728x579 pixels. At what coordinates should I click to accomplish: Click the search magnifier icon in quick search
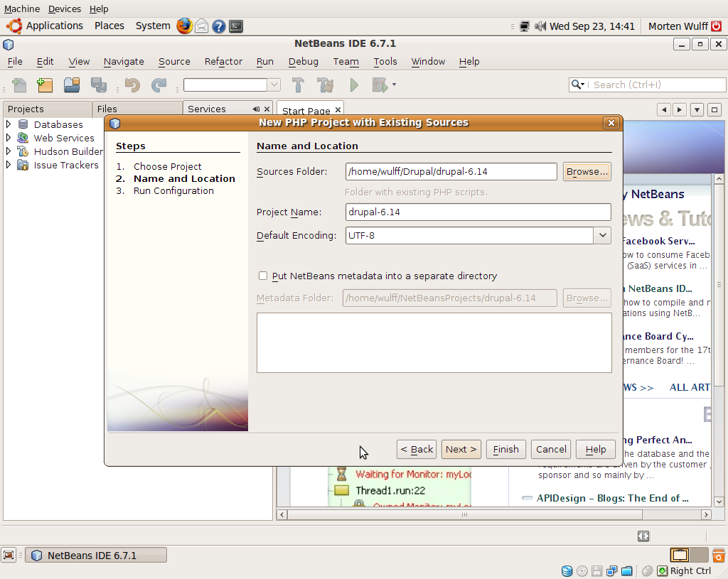pos(577,85)
